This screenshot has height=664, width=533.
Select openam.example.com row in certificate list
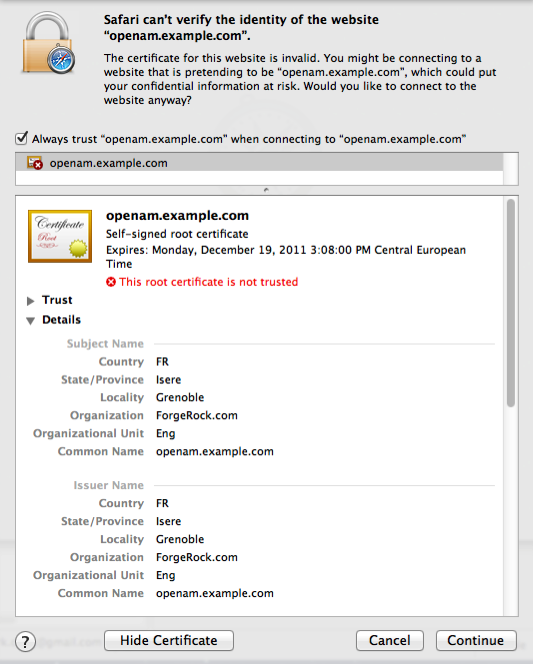(259, 163)
